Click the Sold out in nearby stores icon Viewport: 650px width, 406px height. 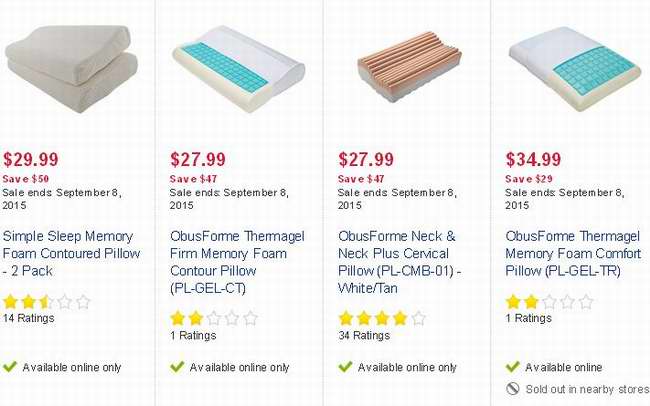point(513,389)
